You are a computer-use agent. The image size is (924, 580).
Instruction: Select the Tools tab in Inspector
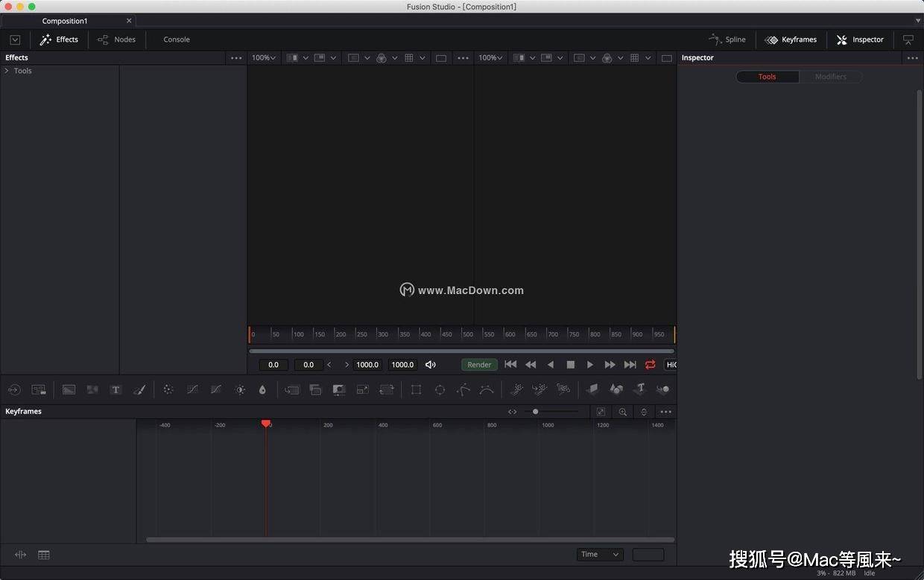768,77
